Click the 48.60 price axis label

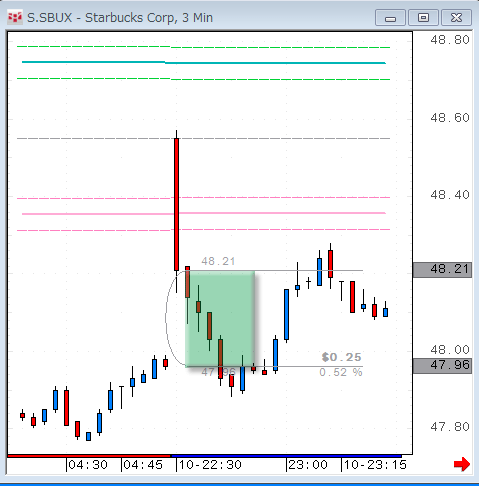tap(450, 118)
